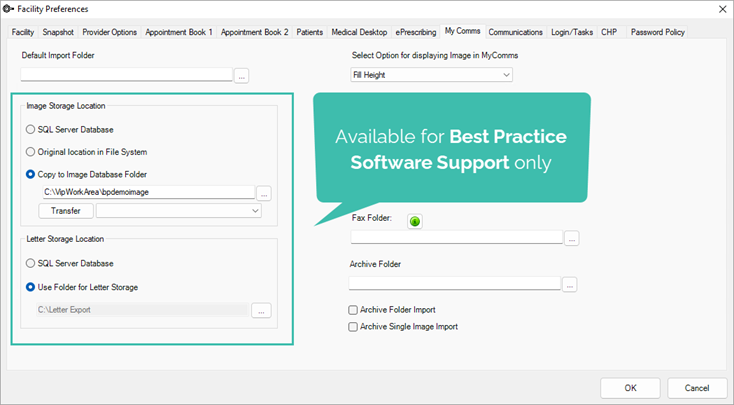
Task: Open the Medical Desktop tab
Action: [359, 32]
